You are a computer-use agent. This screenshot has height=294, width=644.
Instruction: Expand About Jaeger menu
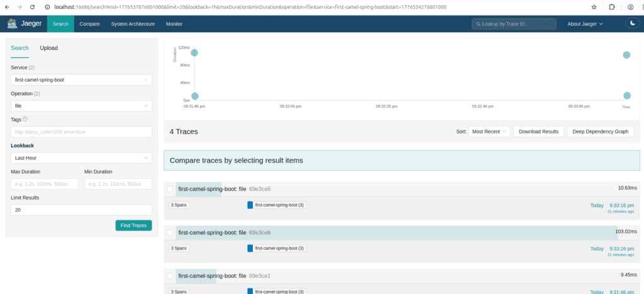coord(585,24)
